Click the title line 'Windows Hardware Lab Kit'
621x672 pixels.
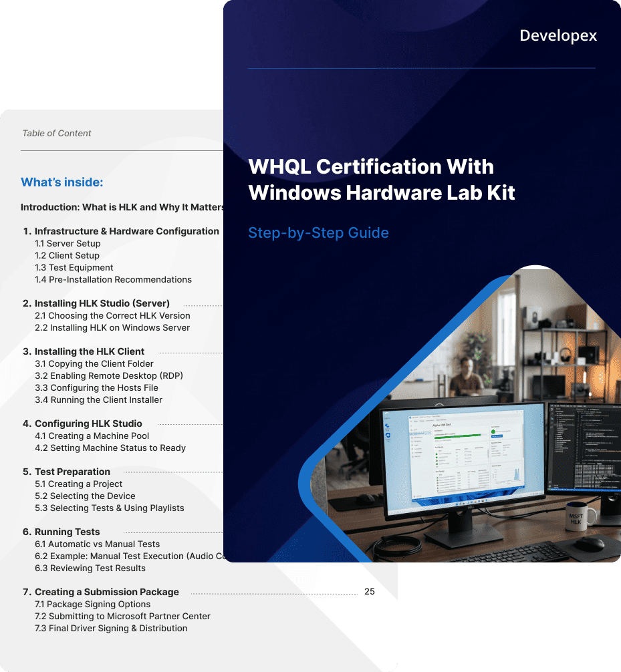pyautogui.click(x=382, y=193)
